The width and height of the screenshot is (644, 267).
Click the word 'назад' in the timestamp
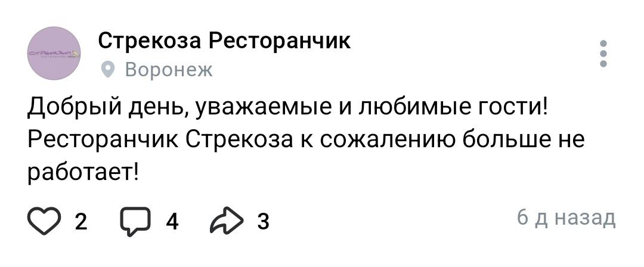[585, 219]
